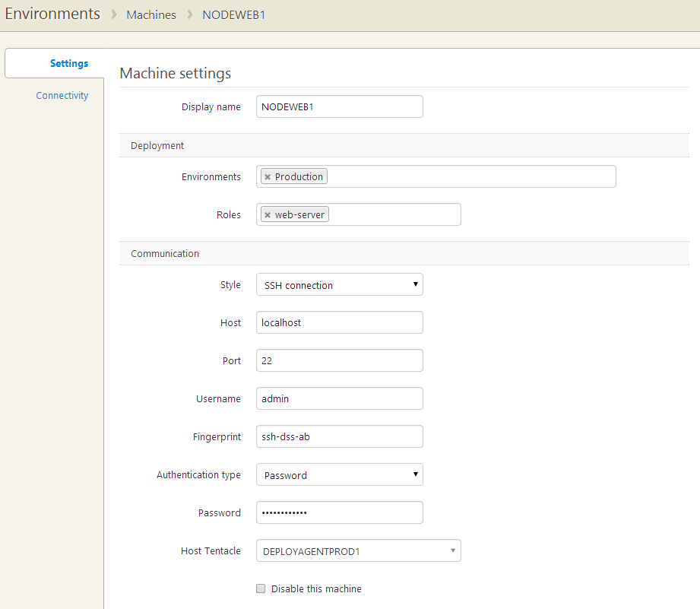Click the Port field showing 22

[x=339, y=360]
